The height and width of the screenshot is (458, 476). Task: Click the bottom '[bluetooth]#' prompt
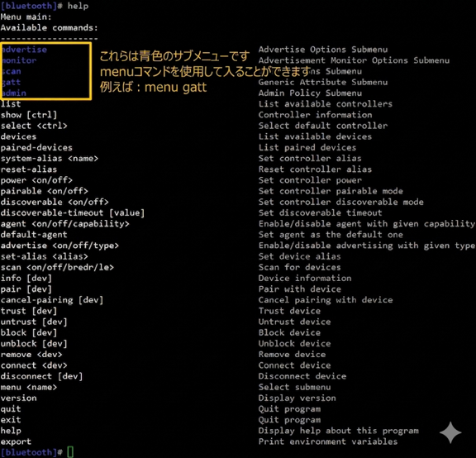(31, 452)
